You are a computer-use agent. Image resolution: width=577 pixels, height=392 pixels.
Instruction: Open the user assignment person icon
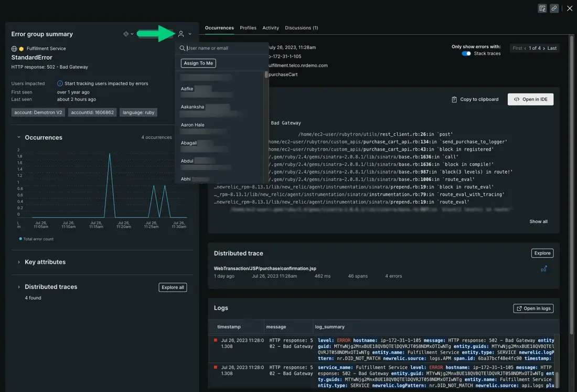181,34
